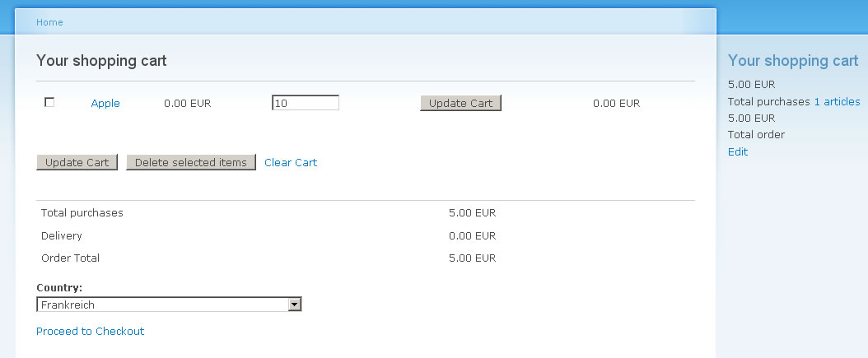Screen dimensions: 868x358
Task: Open the 1 articles link in sidebar
Action: coord(837,102)
